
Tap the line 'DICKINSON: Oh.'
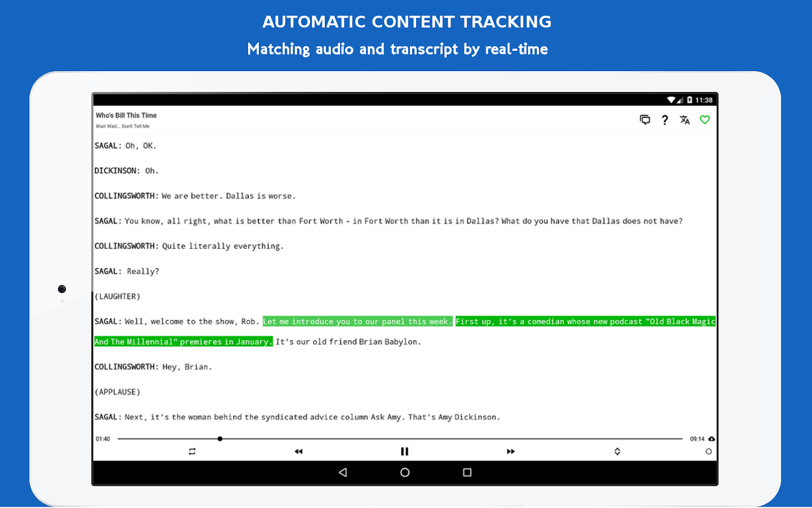coord(126,170)
